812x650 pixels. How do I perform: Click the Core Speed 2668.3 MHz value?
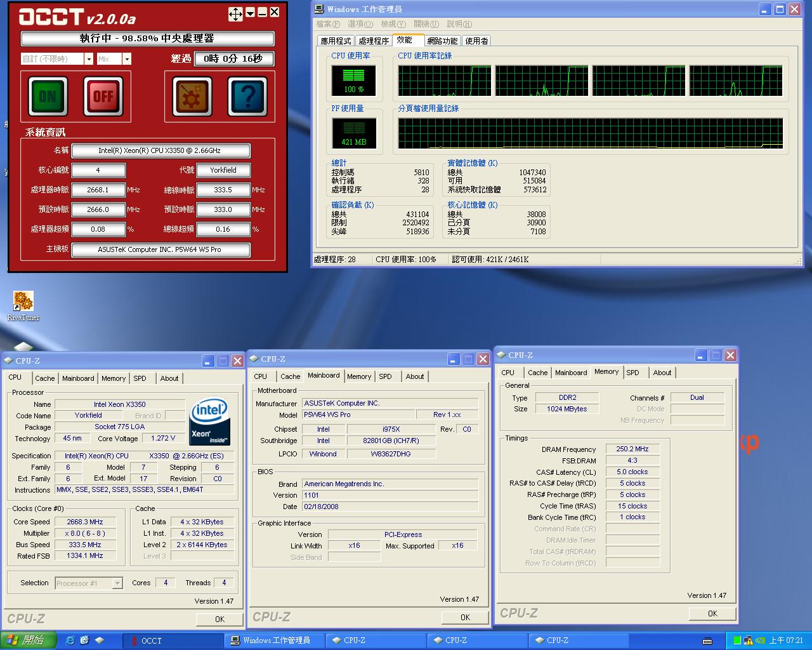tap(85, 522)
